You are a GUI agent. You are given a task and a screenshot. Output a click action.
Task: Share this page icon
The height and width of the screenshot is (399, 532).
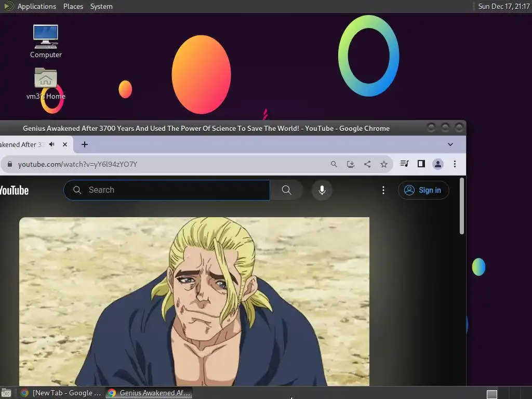click(367, 164)
